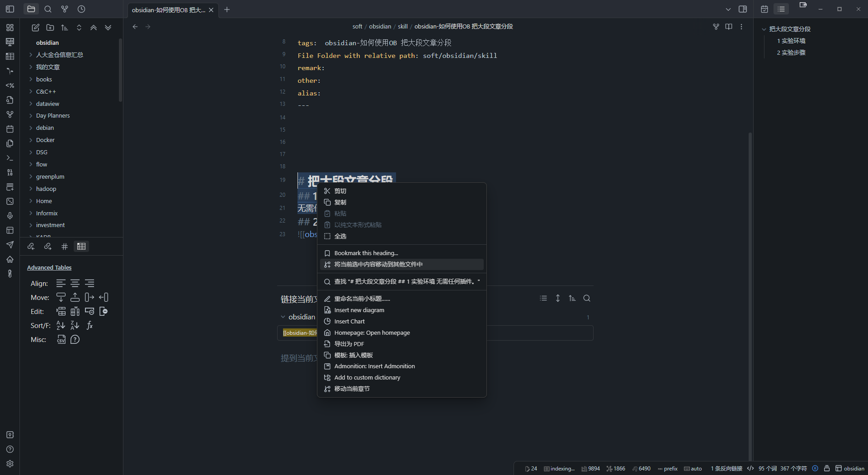This screenshot has height=475, width=868.
Task: Open the file explorer tab icon
Action: [31, 9]
